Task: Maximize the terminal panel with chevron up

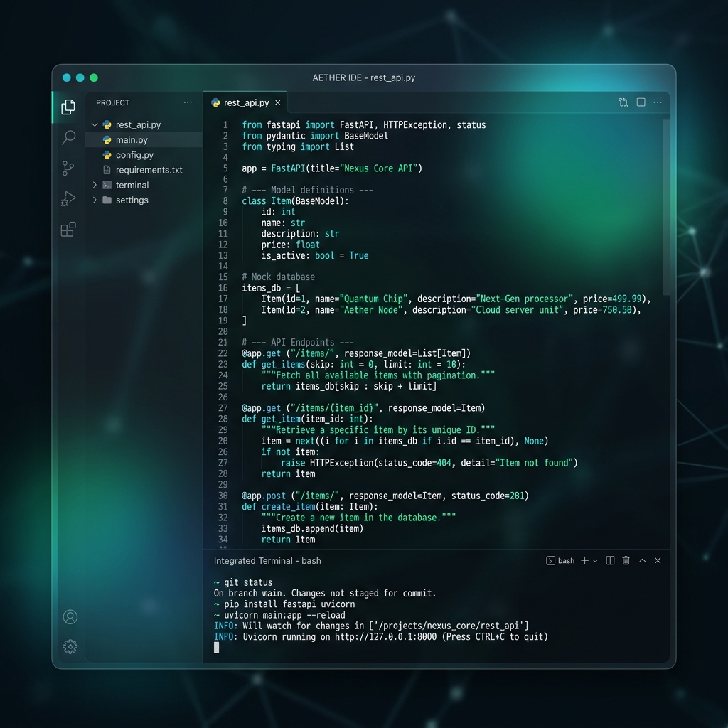Action: click(x=643, y=560)
